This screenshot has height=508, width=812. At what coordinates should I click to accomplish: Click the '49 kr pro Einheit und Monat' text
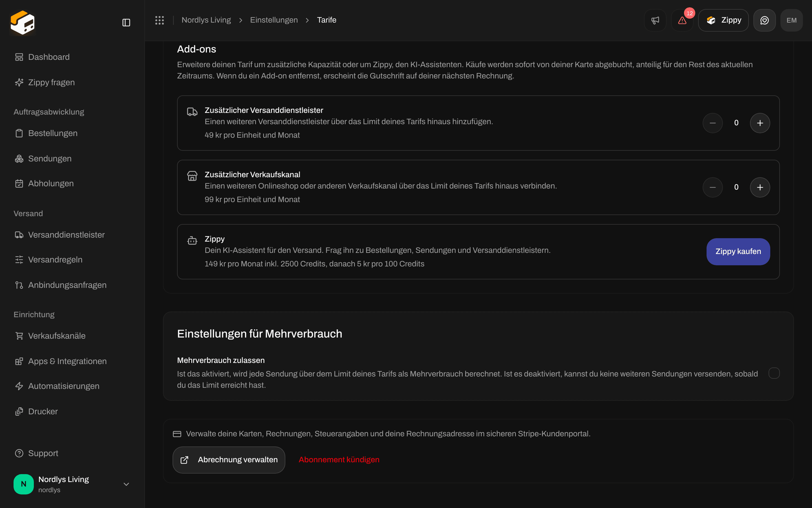(x=252, y=135)
